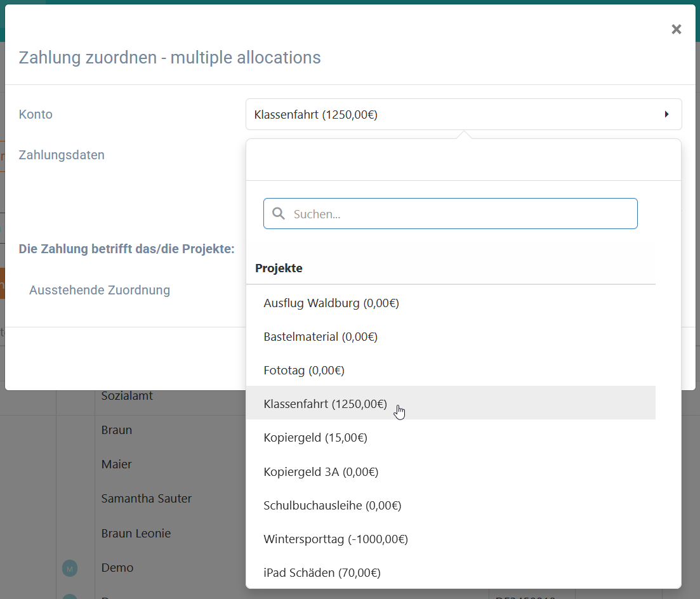Pick Schulbuchausleihe (0,00€) option
This screenshot has height=599, width=700.
(x=451, y=505)
